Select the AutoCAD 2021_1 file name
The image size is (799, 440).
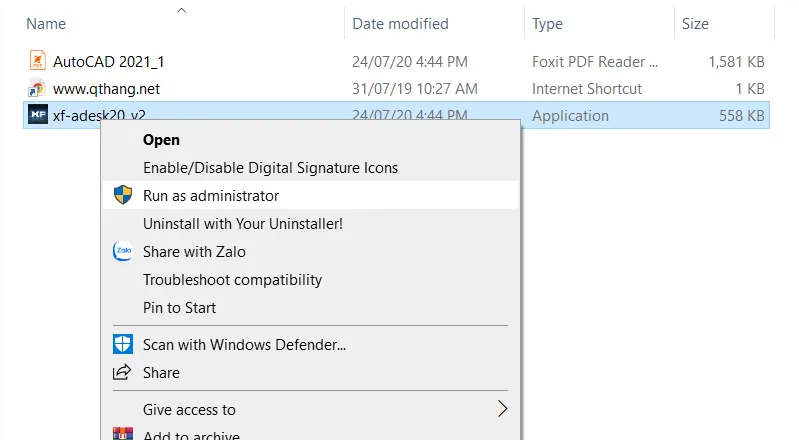pos(109,61)
